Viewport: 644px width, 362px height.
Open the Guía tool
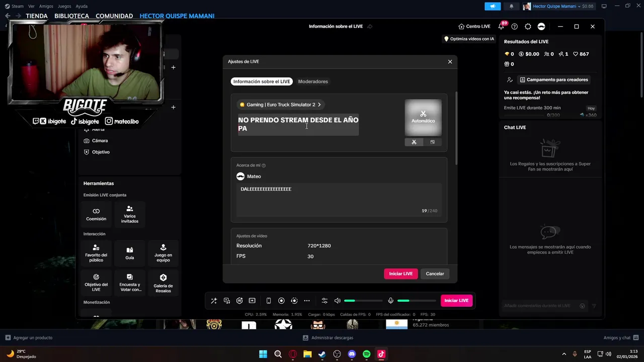point(130,253)
